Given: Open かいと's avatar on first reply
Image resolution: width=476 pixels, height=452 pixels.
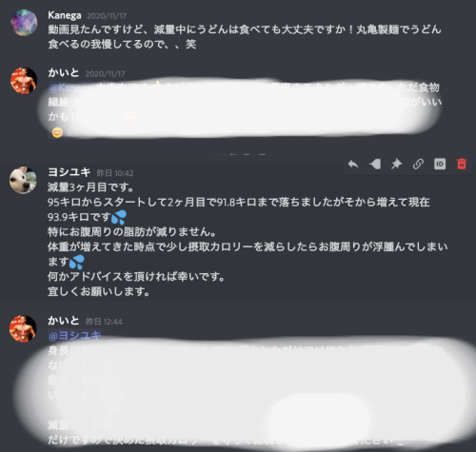Looking at the screenshot, I should 24,81.
